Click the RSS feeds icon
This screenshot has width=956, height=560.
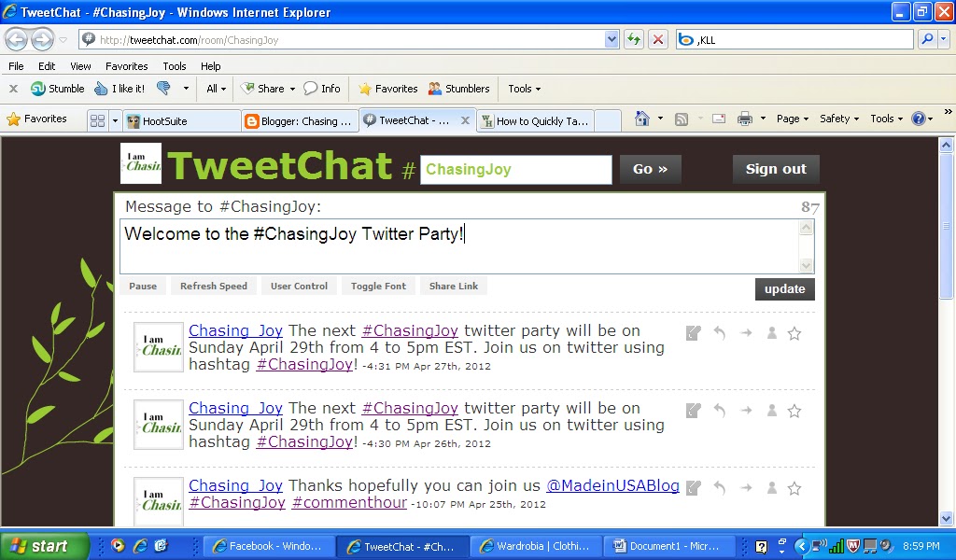[682, 119]
